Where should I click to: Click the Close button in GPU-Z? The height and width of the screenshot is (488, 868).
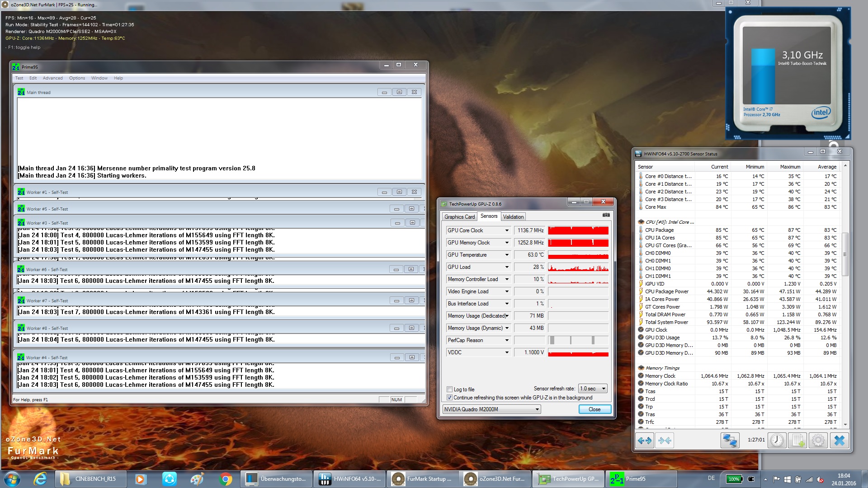594,409
